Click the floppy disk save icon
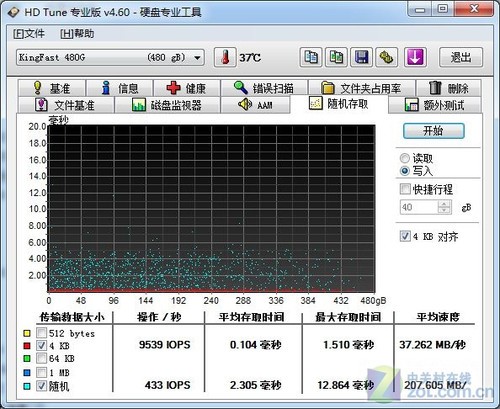The image size is (500, 409). pyautogui.click(x=361, y=57)
